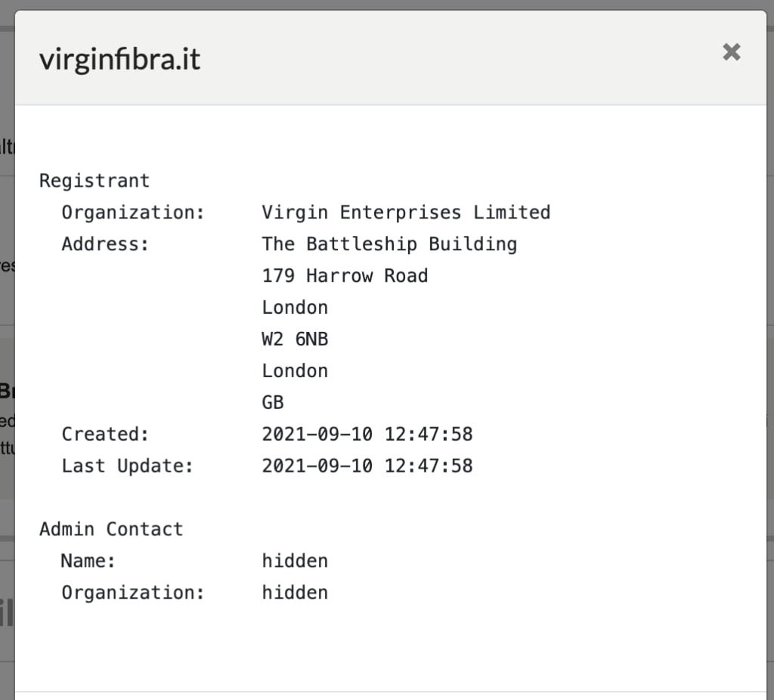Click the Admin Contact section heading

pyautogui.click(x=111, y=529)
